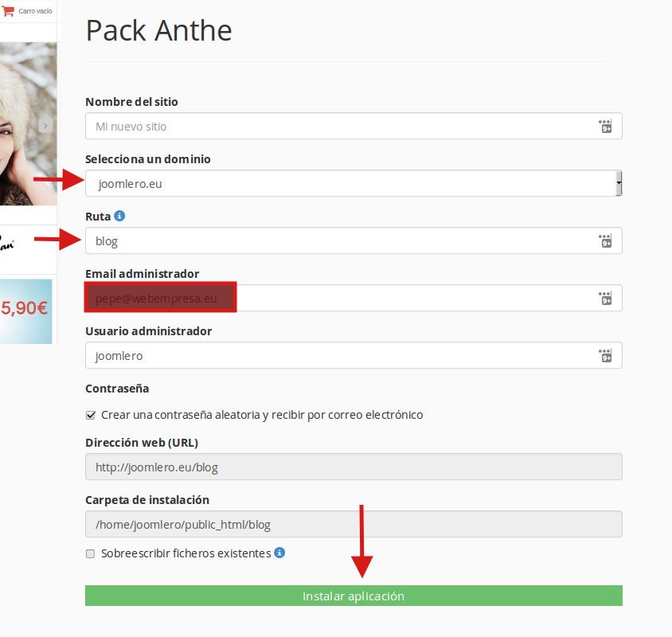Click the password manager icon in Ruta field

click(x=605, y=241)
